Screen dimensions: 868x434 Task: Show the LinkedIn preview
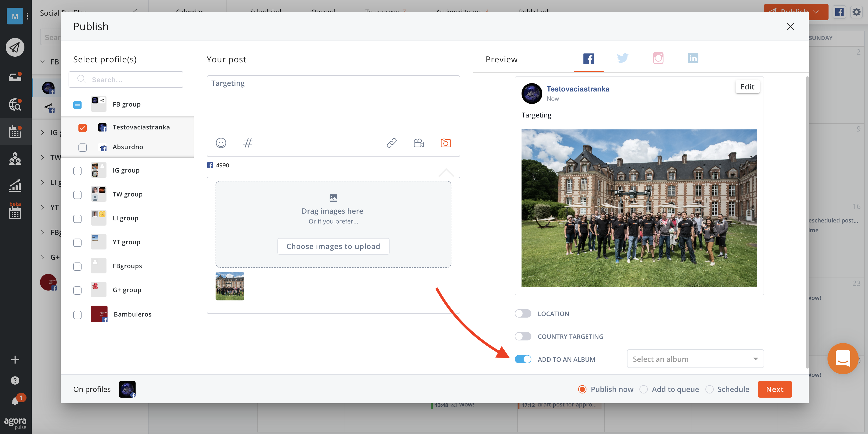(x=693, y=58)
